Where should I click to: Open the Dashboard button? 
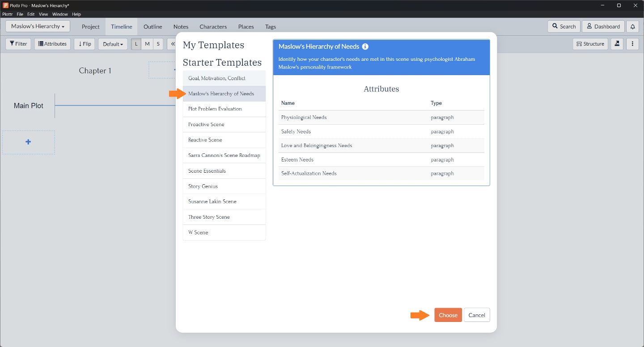pyautogui.click(x=603, y=26)
